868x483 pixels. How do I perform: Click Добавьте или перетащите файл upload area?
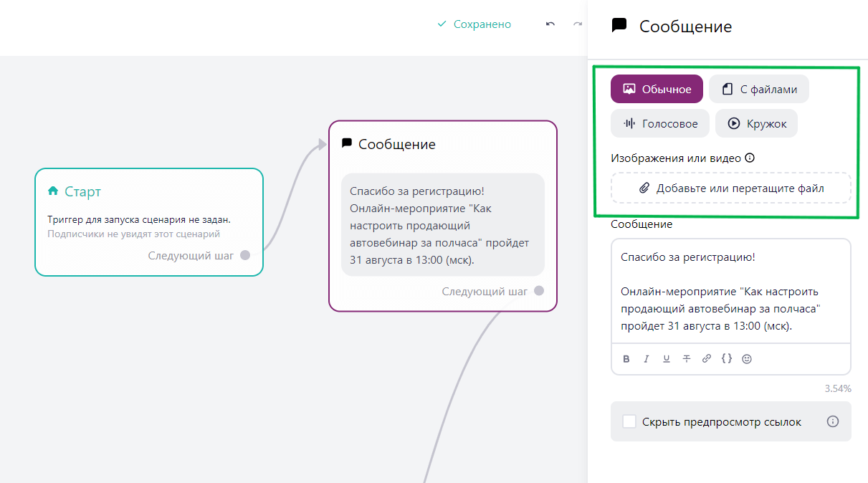coord(731,188)
